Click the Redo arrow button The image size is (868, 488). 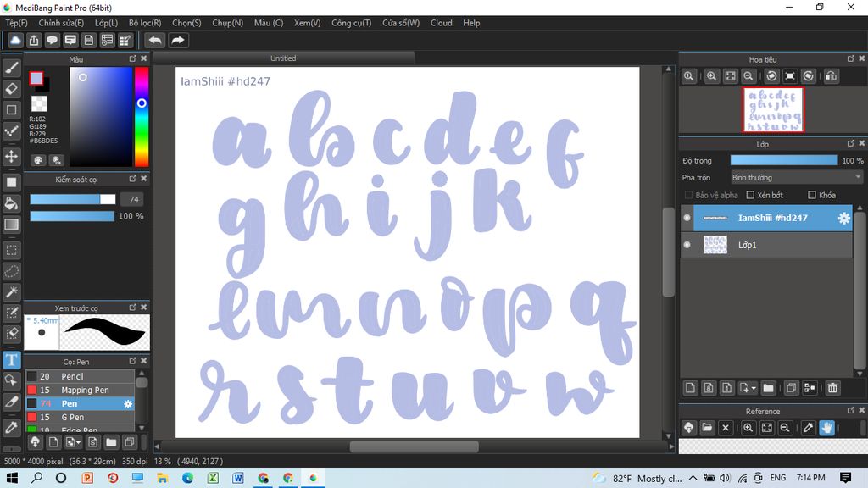tap(178, 41)
